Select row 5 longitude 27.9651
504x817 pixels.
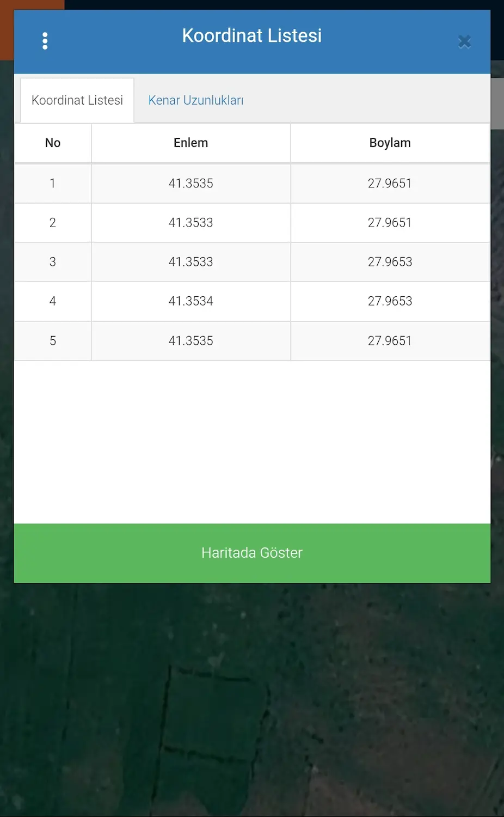click(x=390, y=341)
